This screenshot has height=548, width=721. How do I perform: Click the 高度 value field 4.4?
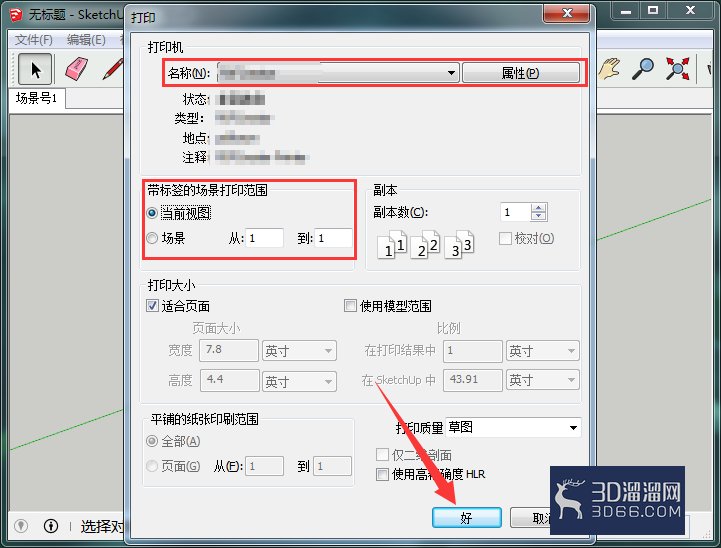pos(229,380)
